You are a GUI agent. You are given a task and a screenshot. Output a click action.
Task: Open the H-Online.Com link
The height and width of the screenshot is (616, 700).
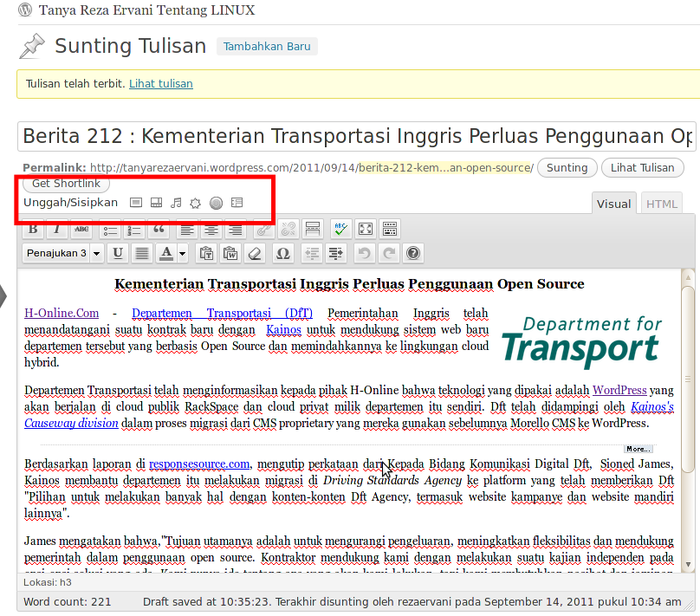point(62,313)
